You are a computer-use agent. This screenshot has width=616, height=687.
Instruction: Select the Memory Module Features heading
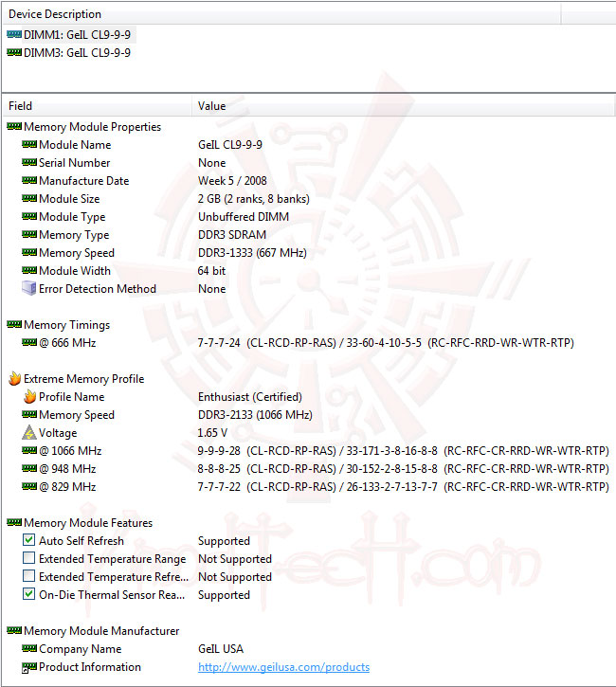point(88,523)
